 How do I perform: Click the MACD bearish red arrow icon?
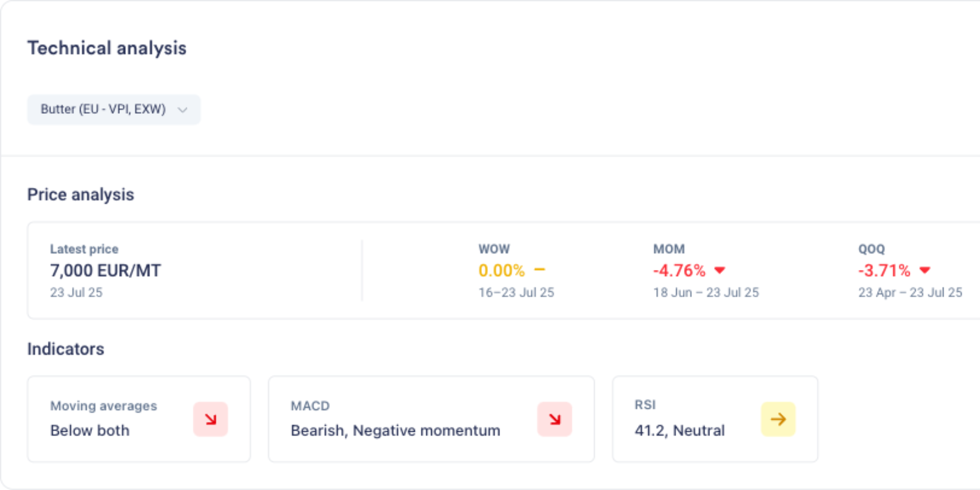click(x=555, y=419)
